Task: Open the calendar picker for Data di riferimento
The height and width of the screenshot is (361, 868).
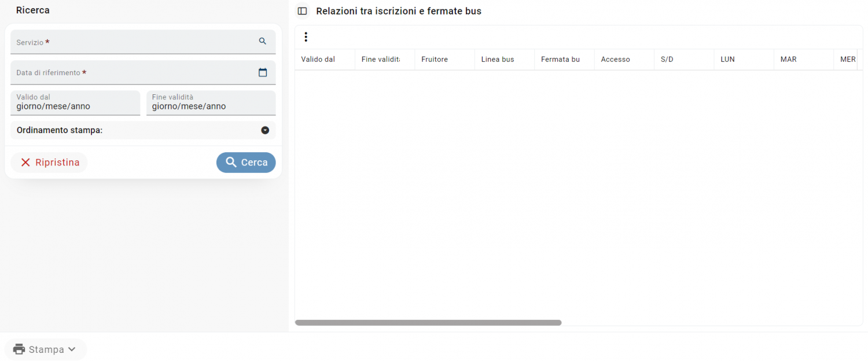Action: (x=262, y=72)
